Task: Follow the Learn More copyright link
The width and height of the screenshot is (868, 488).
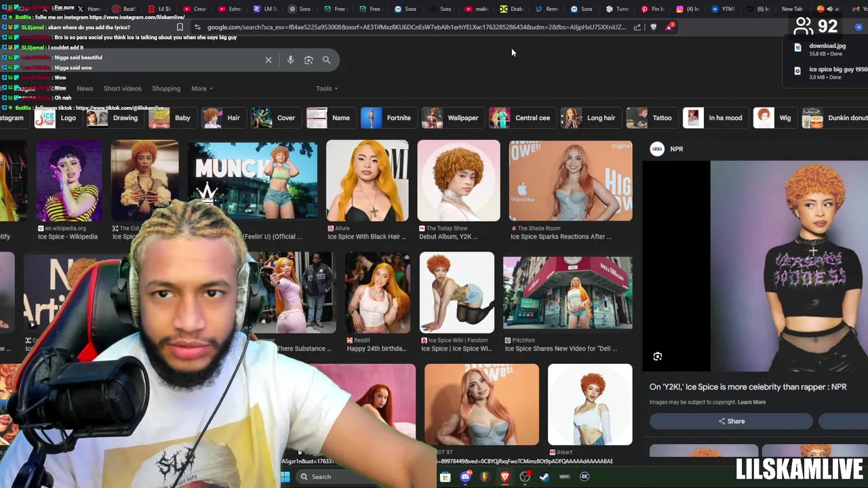Action: (751, 403)
